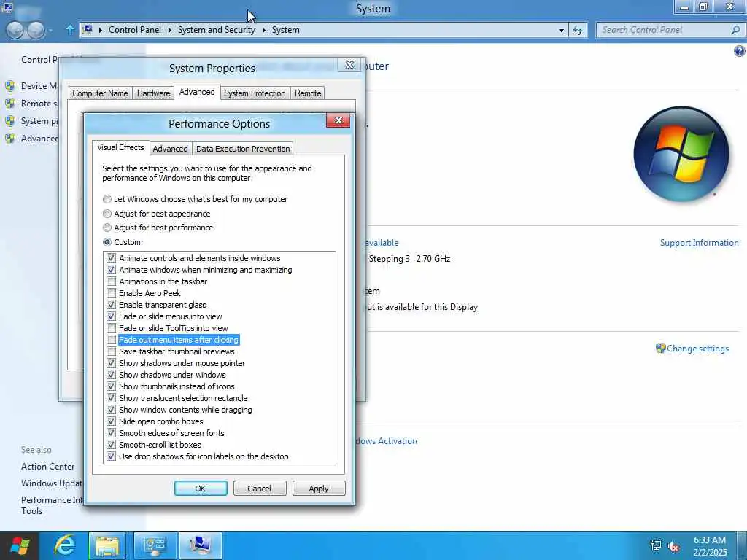Check Animations in the taskbar
The image size is (747, 560).
pos(111,281)
